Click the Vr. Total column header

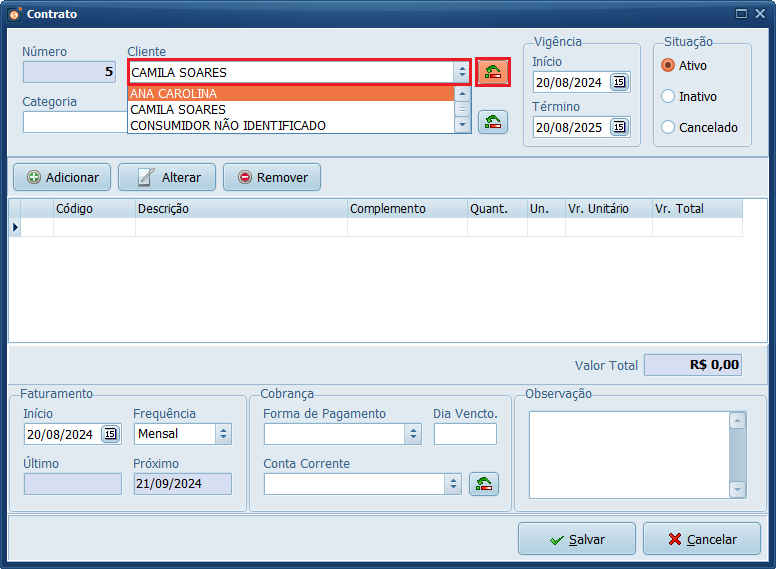[697, 209]
